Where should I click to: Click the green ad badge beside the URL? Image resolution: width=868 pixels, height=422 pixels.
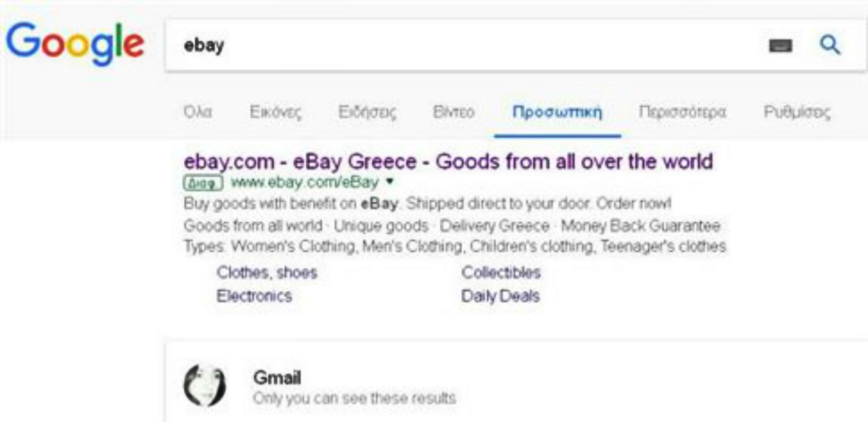click(203, 183)
